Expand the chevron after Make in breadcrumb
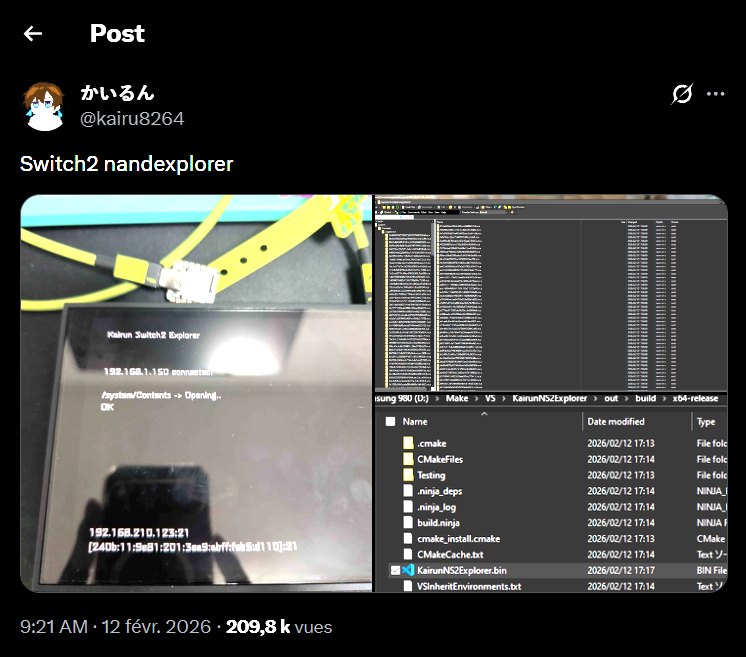Viewport: 746px width, 657px height. pyautogui.click(x=477, y=398)
